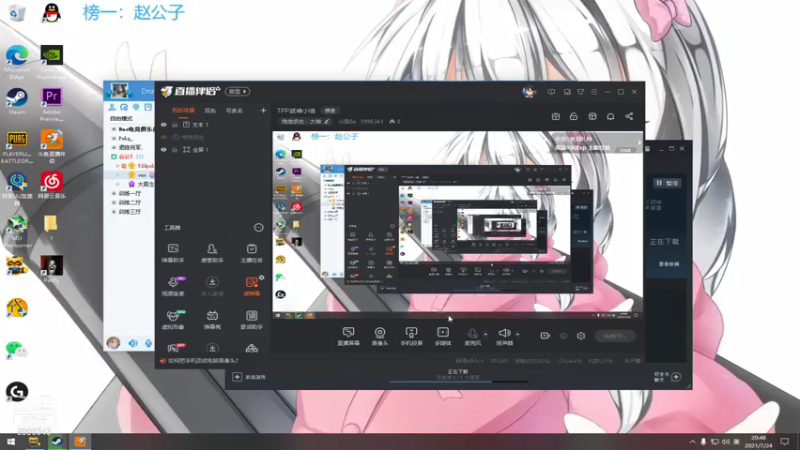The height and width of the screenshot is (450, 800).
Task: Mute the 麦克风 microphone
Action: (x=473, y=336)
